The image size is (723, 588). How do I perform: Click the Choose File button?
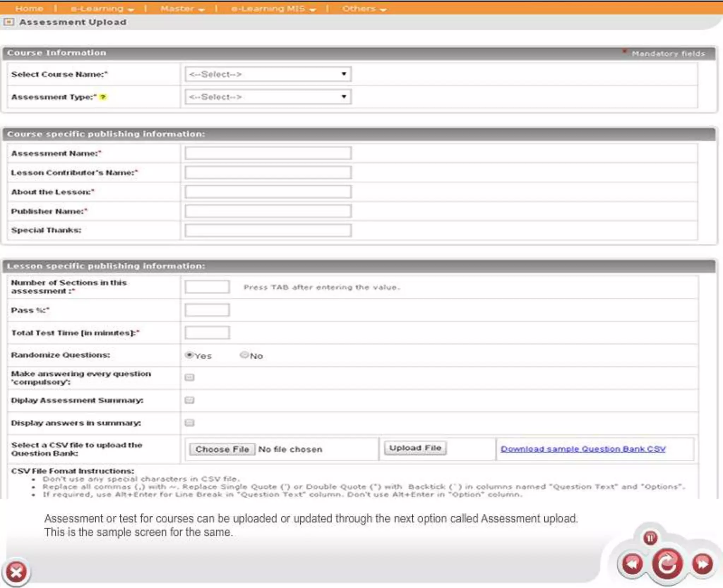coord(222,449)
